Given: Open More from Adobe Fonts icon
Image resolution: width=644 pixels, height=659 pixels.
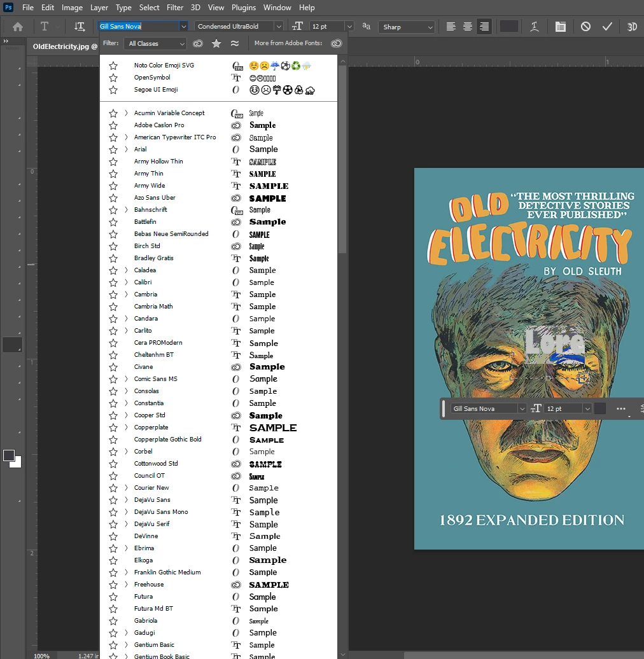Looking at the screenshot, I should tap(336, 43).
